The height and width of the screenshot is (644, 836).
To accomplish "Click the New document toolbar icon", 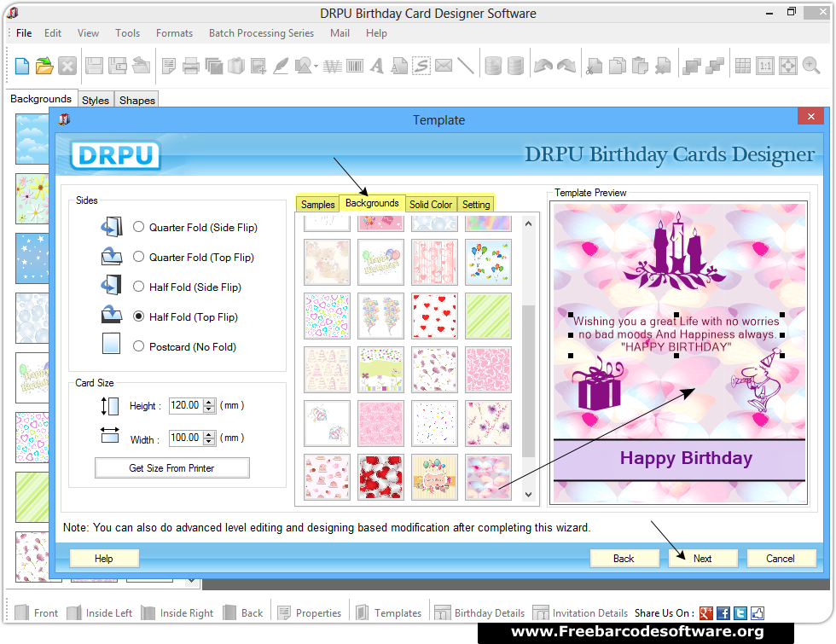I will (x=22, y=67).
